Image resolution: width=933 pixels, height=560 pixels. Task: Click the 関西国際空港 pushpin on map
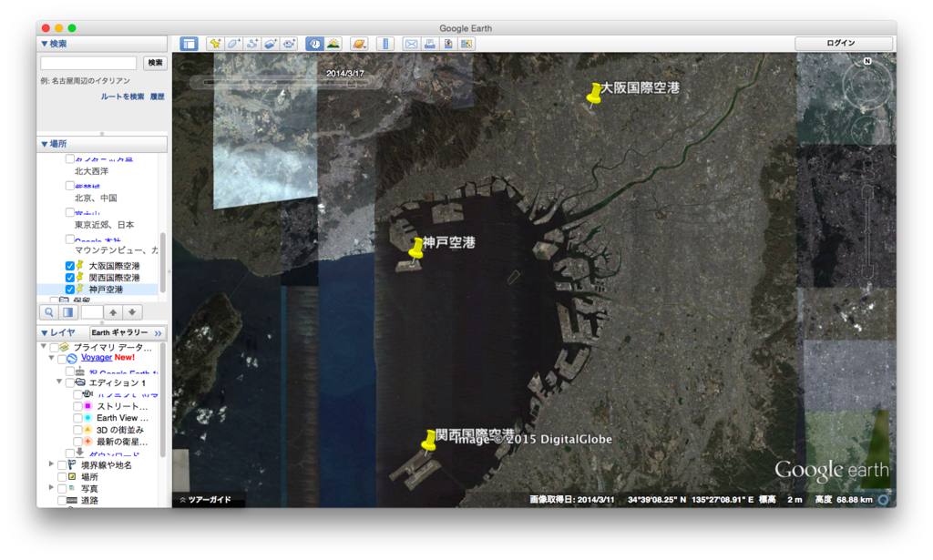click(428, 442)
